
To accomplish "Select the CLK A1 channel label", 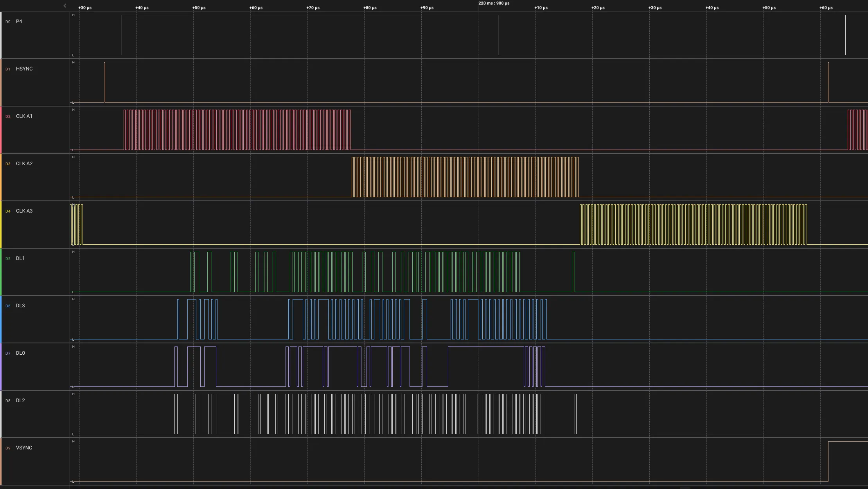I will tap(24, 116).
